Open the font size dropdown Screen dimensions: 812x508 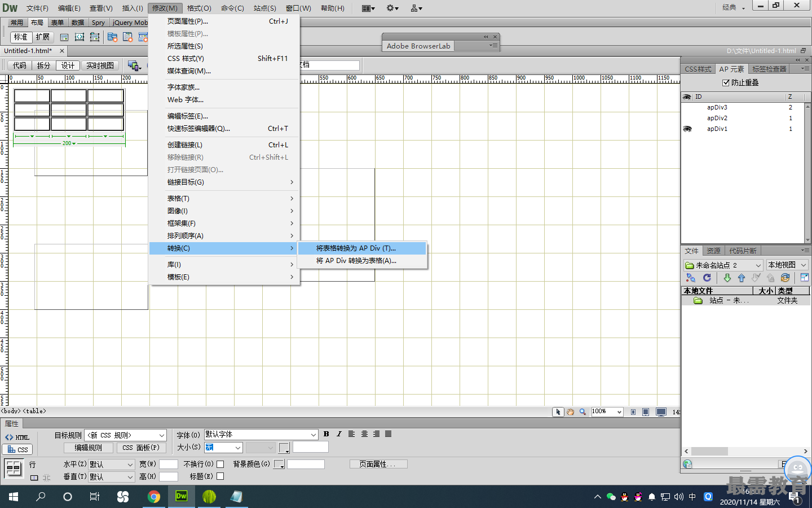[x=223, y=448]
